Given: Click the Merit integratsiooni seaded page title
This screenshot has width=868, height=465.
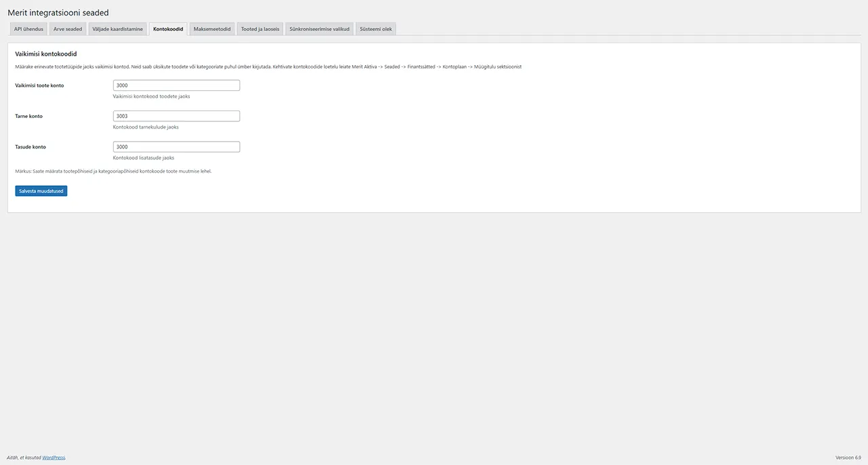Looking at the screenshot, I should pyautogui.click(x=58, y=13).
